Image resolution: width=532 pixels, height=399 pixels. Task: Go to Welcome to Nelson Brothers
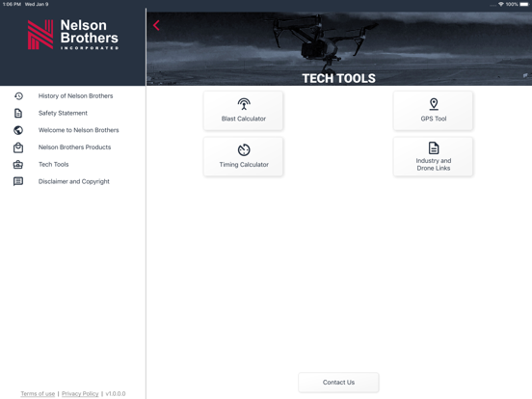click(x=78, y=130)
